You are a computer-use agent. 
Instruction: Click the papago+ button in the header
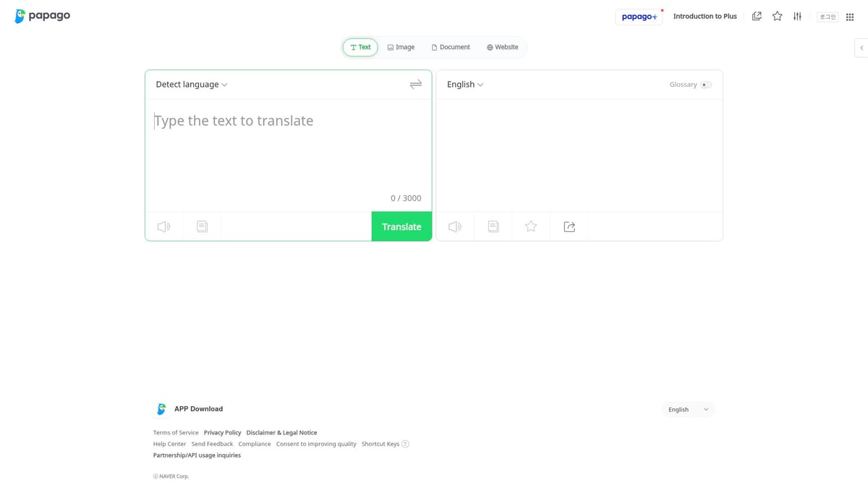click(x=639, y=16)
